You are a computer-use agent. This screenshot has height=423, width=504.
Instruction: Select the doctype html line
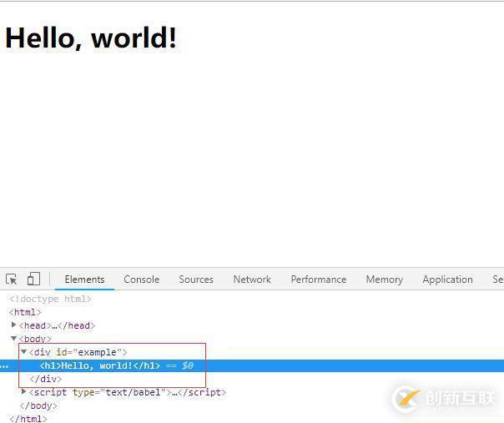point(50,299)
